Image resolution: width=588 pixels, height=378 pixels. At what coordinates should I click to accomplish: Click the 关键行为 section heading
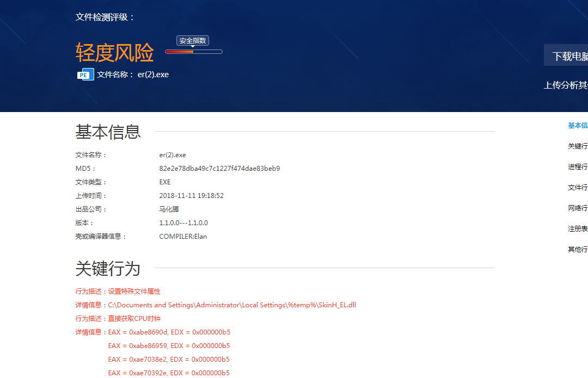tap(108, 268)
